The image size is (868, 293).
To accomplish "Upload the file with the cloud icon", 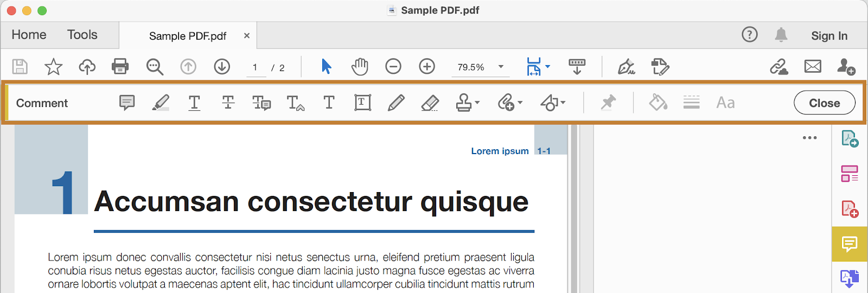I will (x=87, y=67).
